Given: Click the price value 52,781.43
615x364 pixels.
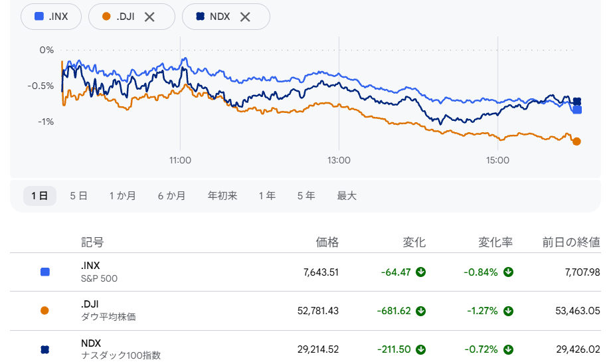Looking at the screenshot, I should click(318, 311).
